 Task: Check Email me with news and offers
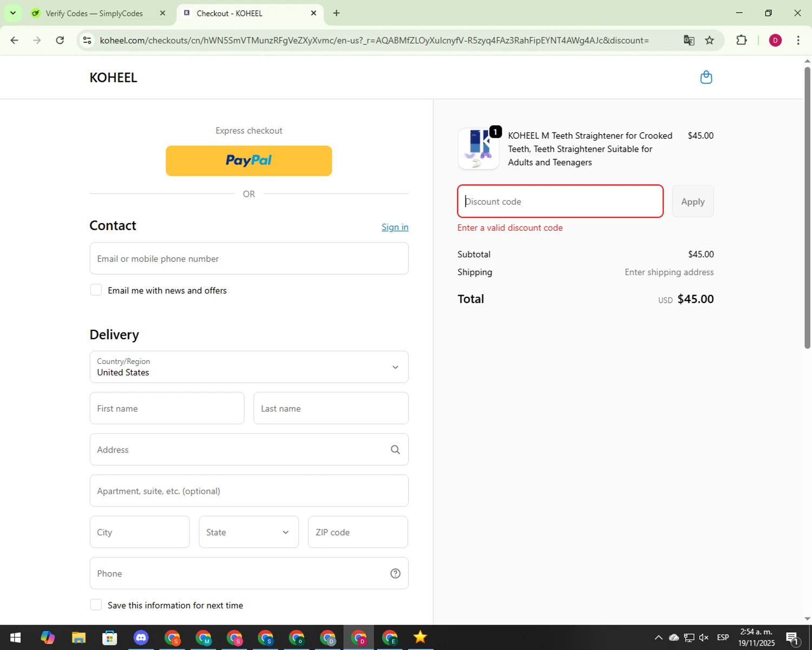pyautogui.click(x=96, y=290)
